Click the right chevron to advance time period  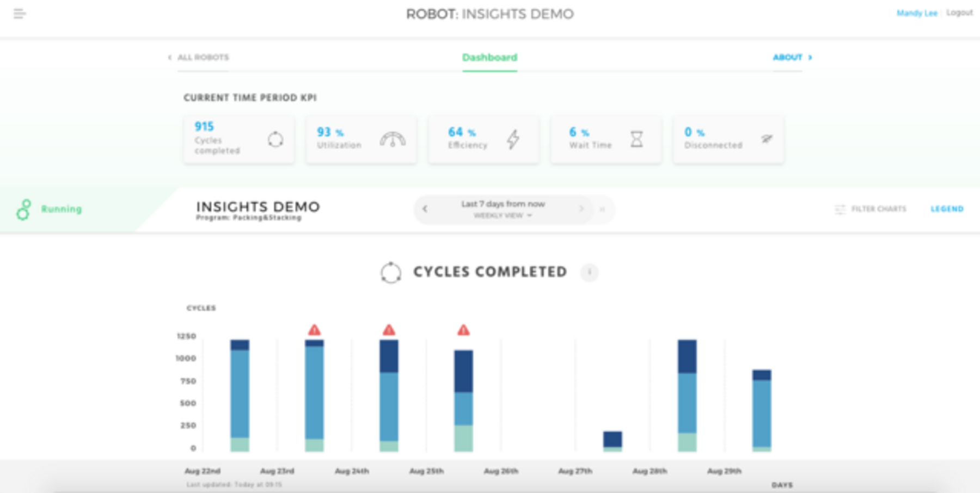[x=581, y=209]
